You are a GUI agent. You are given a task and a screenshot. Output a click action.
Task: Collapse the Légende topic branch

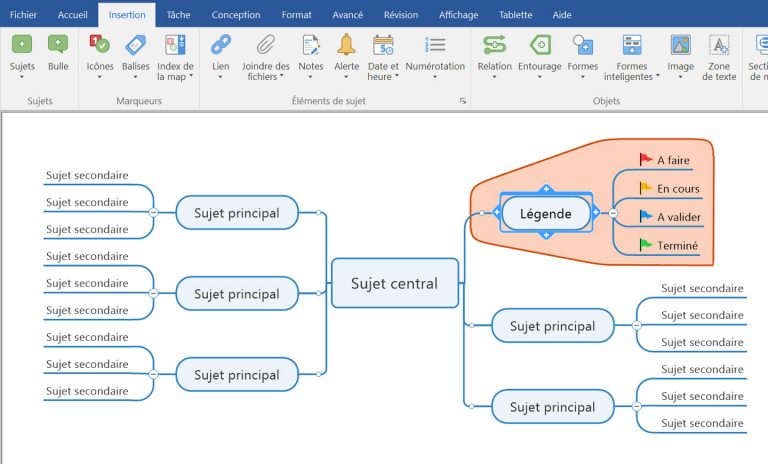pyautogui.click(x=614, y=213)
